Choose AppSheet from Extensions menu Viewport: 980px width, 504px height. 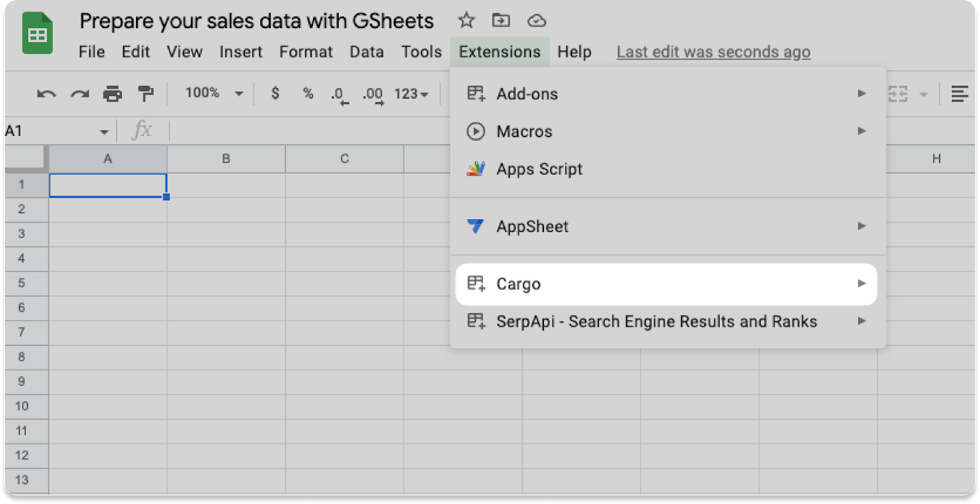668,226
